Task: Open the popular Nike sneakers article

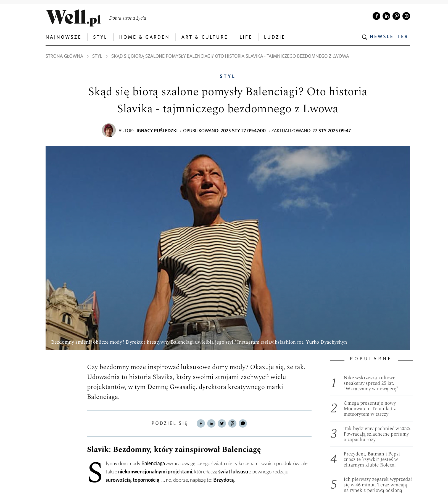Action: [x=371, y=383]
